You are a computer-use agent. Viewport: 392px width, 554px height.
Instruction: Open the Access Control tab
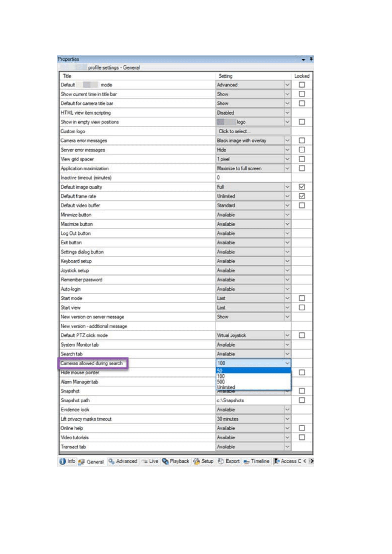pos(287,461)
